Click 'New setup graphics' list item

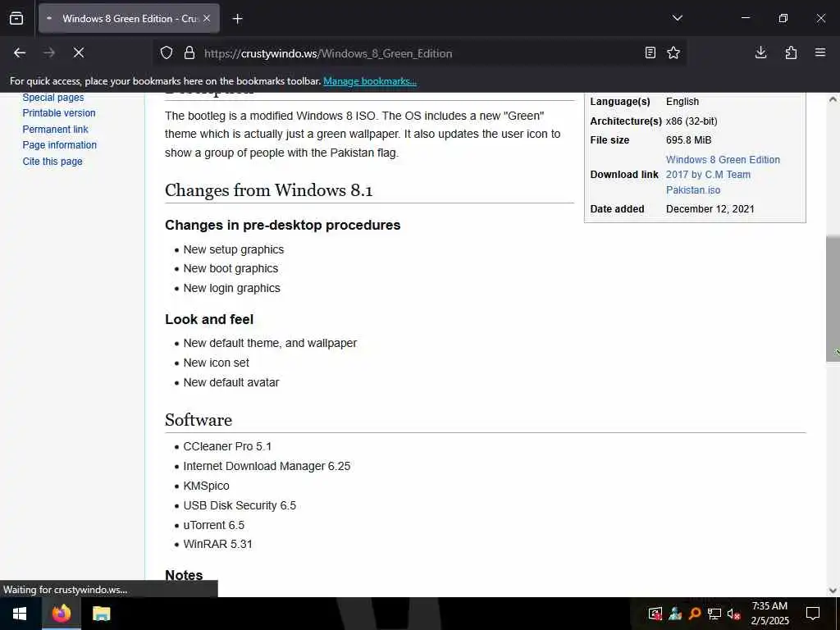pos(234,249)
